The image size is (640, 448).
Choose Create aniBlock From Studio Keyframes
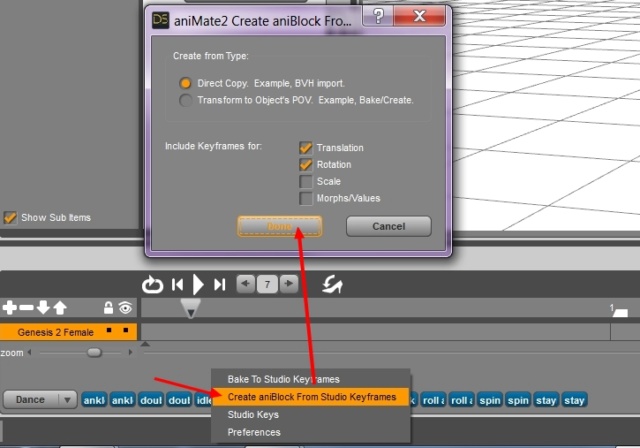[x=310, y=397]
